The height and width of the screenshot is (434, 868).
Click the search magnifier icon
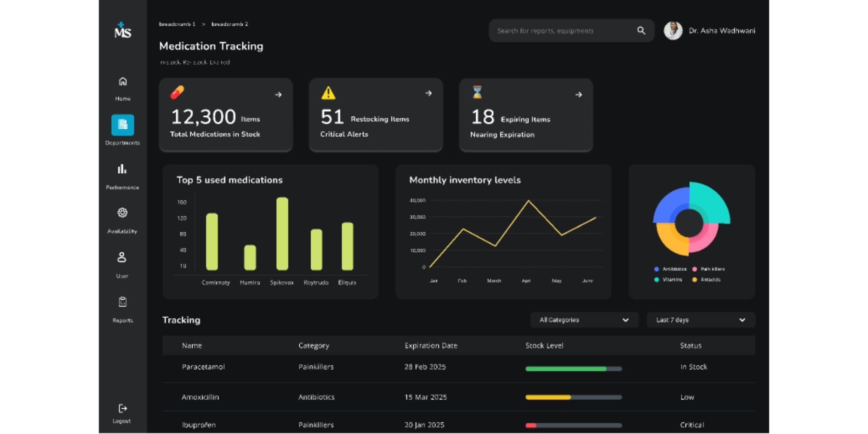[641, 31]
